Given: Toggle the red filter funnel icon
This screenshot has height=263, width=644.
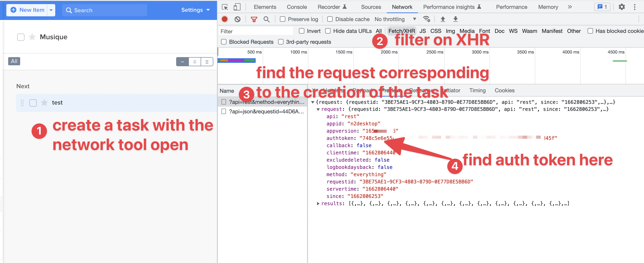Looking at the screenshot, I should (254, 19).
